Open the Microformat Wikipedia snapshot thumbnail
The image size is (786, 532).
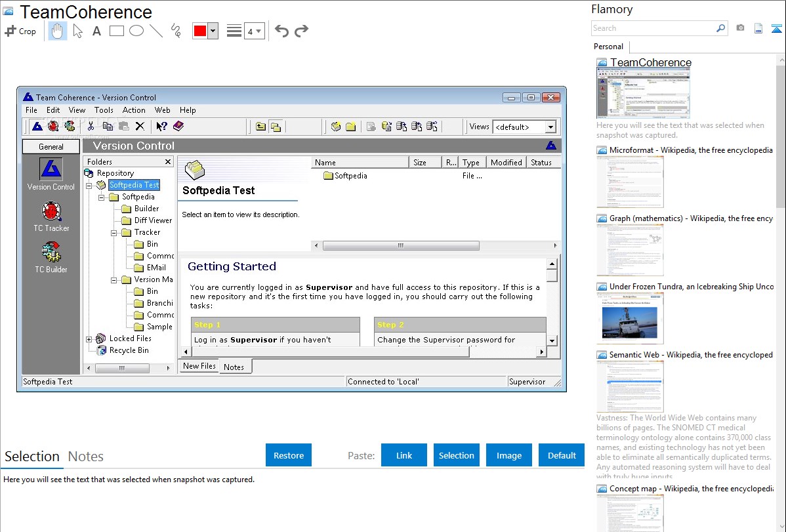[630, 182]
